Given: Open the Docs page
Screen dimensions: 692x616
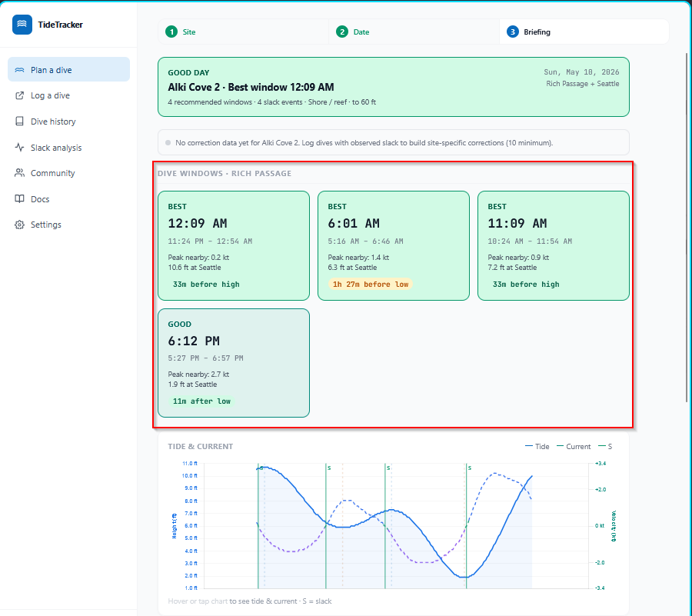Looking at the screenshot, I should tap(69, 199).
